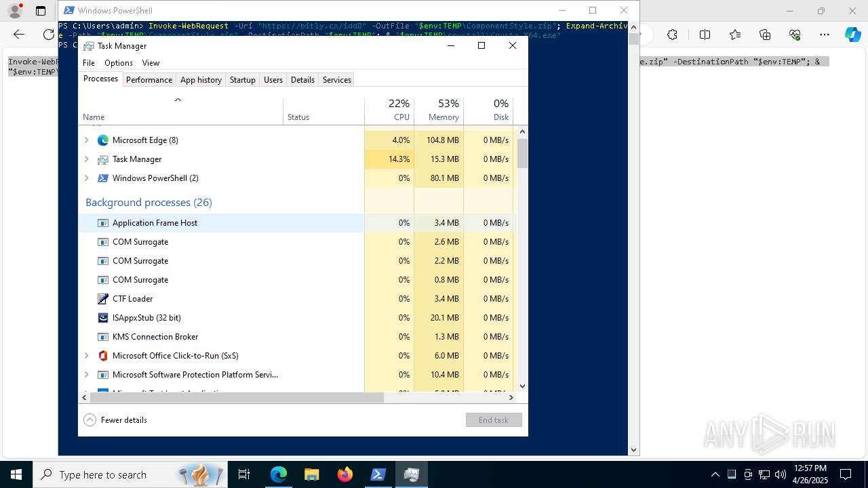Switch to the App history tab

pos(201,80)
